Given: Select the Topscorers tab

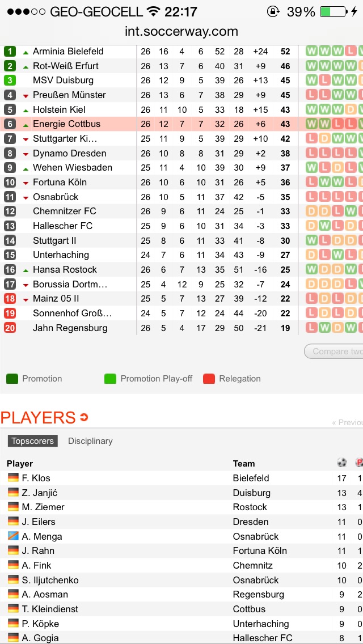Looking at the screenshot, I should 32,441.
